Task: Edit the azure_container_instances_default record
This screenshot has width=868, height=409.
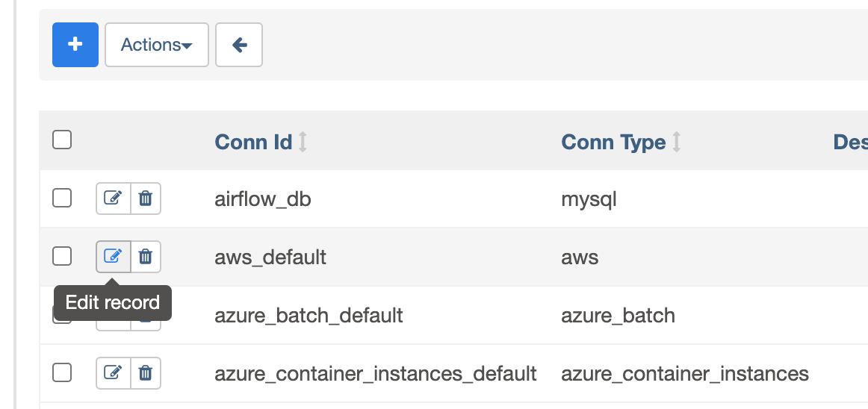Action: click(x=113, y=373)
